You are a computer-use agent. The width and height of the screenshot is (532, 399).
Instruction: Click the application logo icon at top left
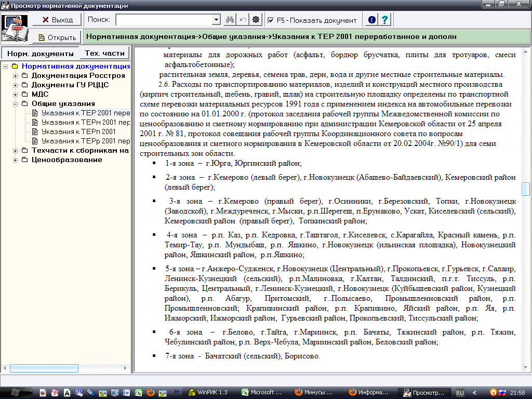15,28
